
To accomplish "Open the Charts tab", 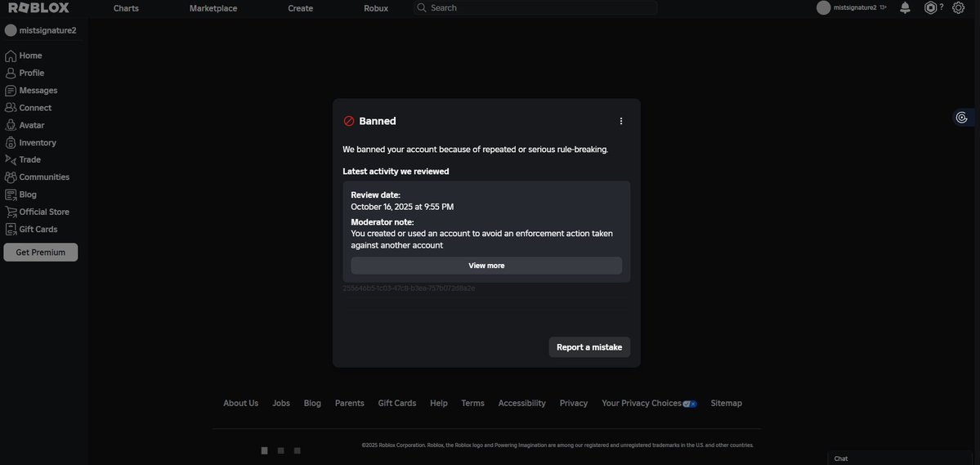I will pyautogui.click(x=126, y=8).
